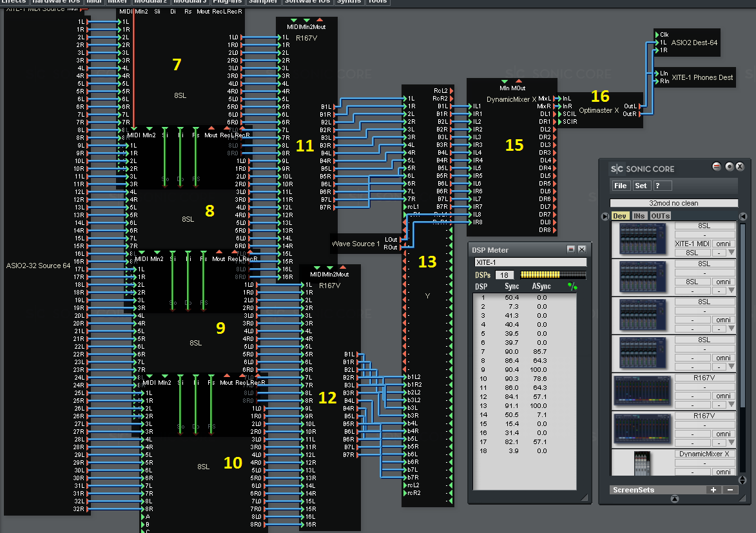The height and width of the screenshot is (533, 756).
Task: Select the ASIO2 Dest-64 module
Action: click(x=694, y=43)
